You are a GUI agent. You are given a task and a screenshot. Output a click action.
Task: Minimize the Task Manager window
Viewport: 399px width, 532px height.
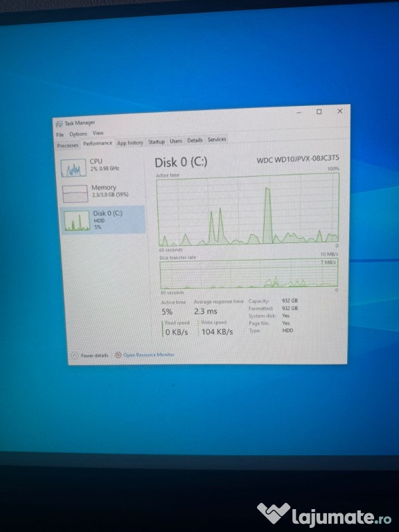click(299, 112)
